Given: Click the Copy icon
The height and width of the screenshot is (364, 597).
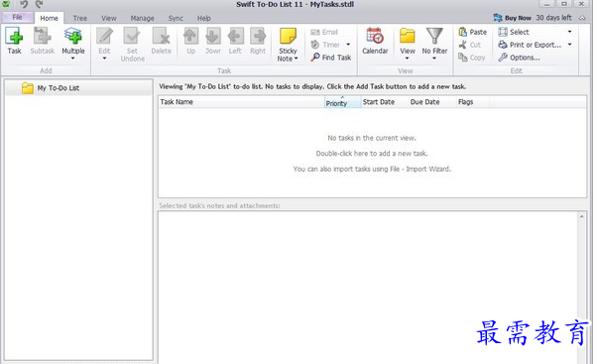Looking at the screenshot, I should [462, 58].
